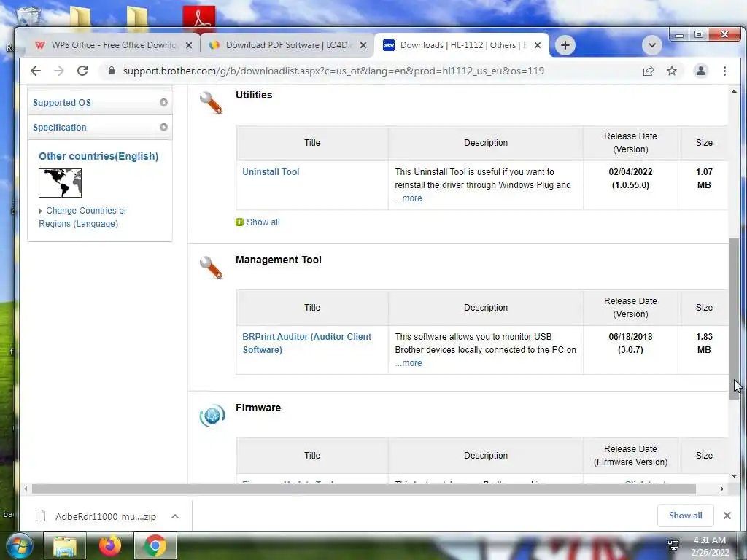The width and height of the screenshot is (747, 560).
Task: Open Specification sidebar section
Action: pos(99,127)
